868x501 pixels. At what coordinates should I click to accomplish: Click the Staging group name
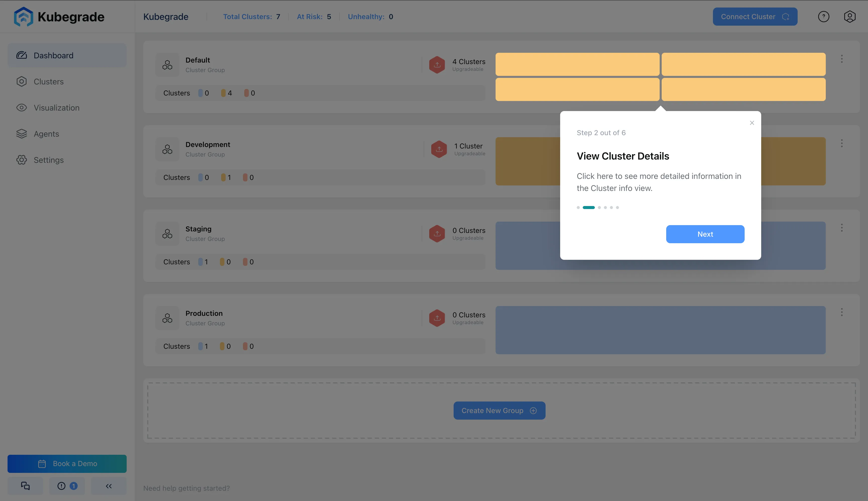[199, 229]
